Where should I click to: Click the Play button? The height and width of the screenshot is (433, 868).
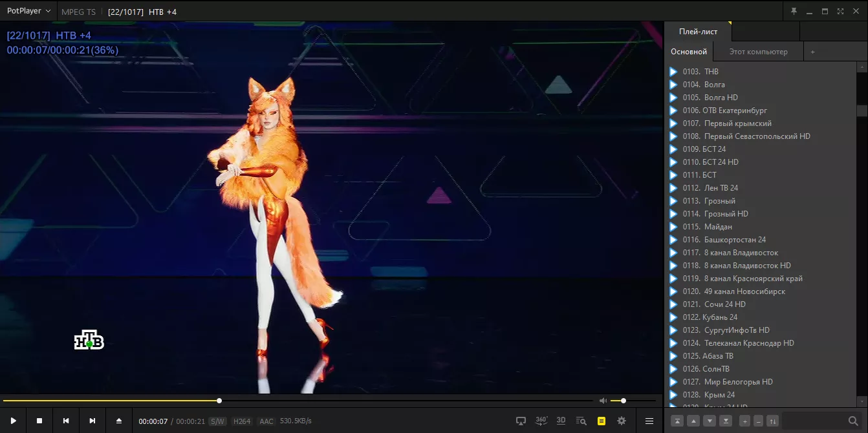click(13, 421)
